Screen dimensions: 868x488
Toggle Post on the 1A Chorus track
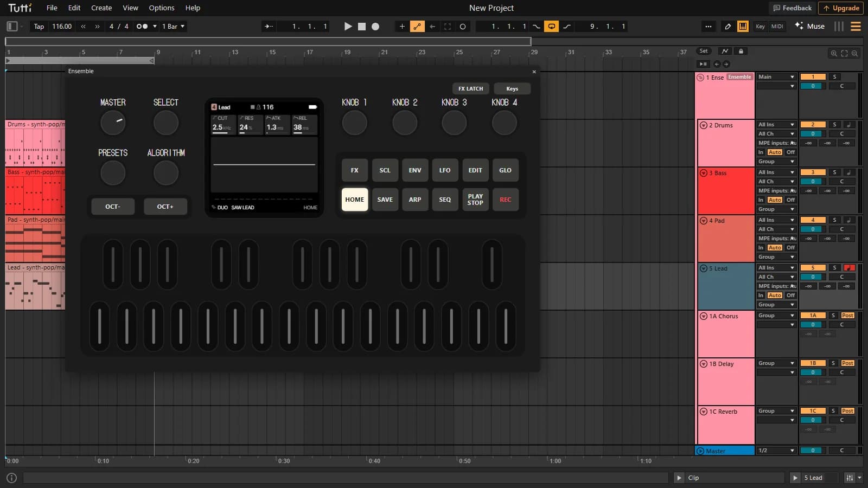[x=847, y=316]
